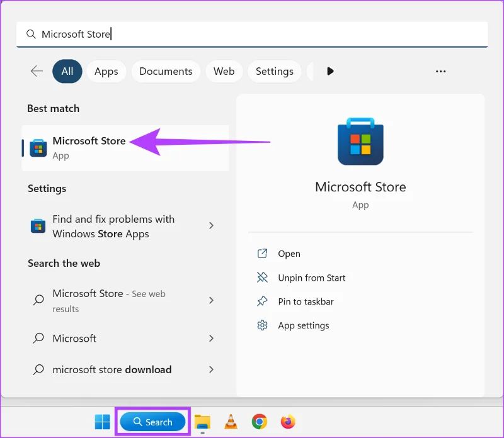
Task: Click the magnifier icon in search box
Action: [31, 34]
